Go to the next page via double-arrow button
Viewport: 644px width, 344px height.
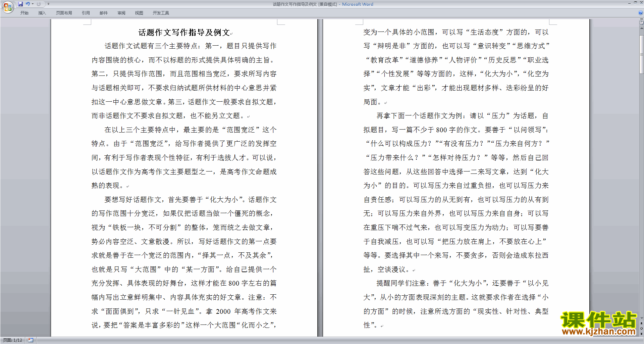point(641,334)
